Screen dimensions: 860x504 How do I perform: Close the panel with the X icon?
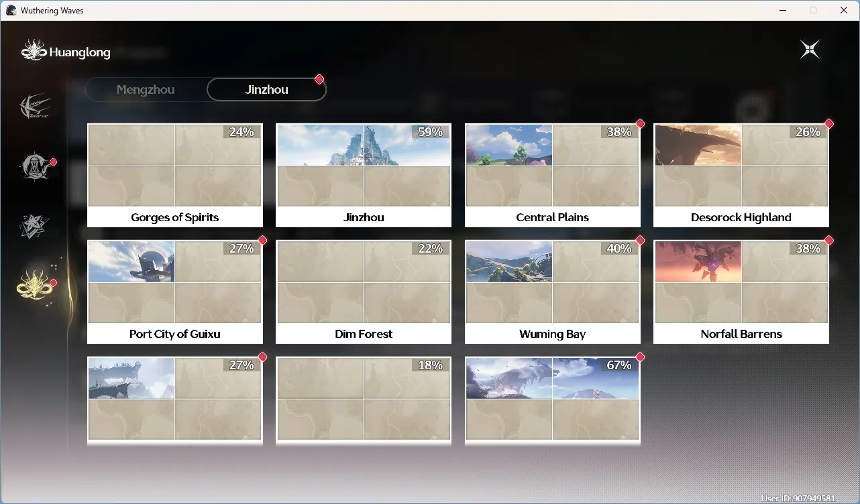810,50
